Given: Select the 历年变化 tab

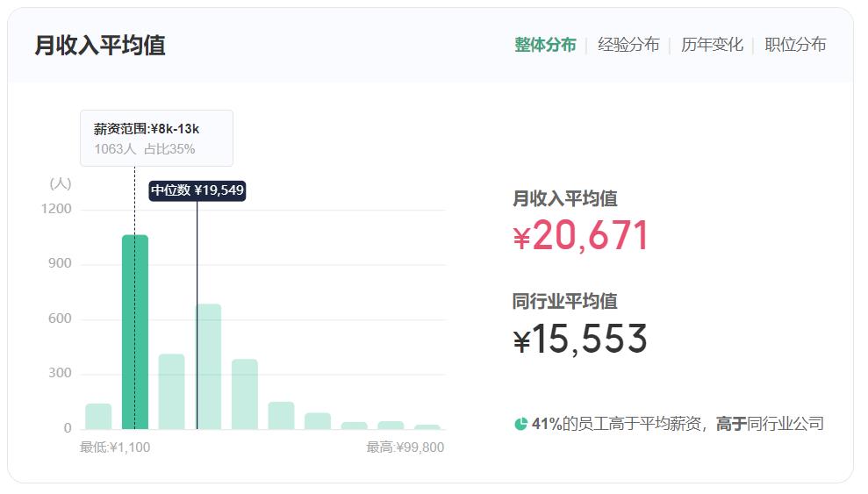Looking at the screenshot, I should [x=712, y=45].
